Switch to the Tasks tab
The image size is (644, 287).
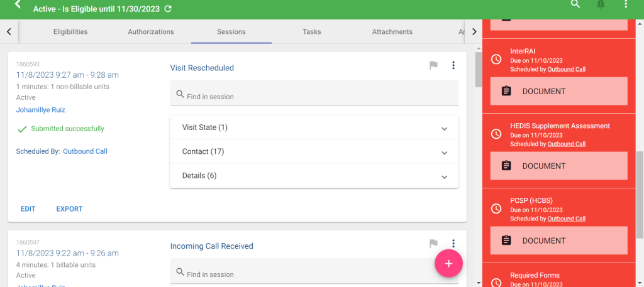(x=311, y=31)
